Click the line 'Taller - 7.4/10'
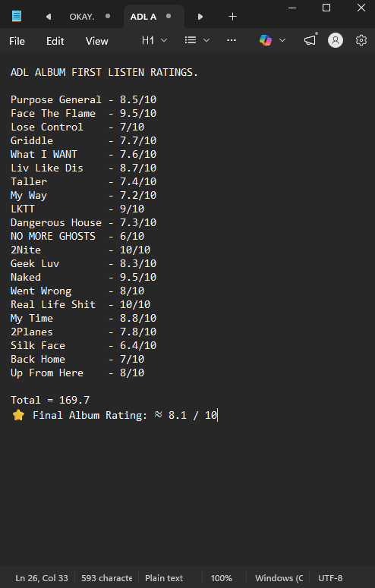This screenshot has height=588, width=375. [84, 181]
